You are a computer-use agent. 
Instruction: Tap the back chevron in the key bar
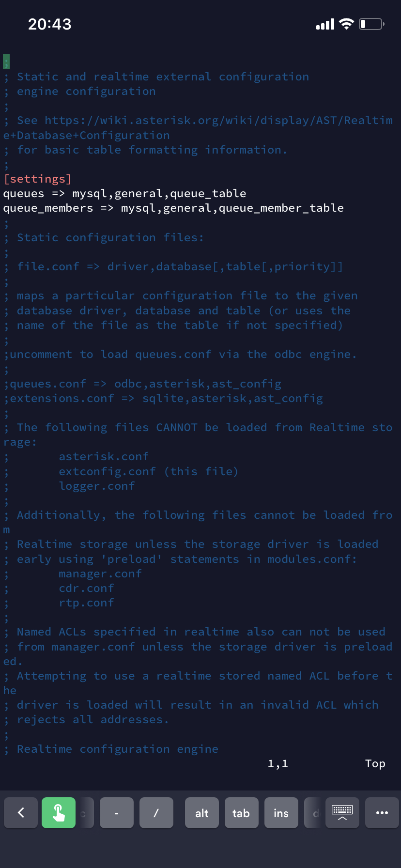[x=21, y=813]
